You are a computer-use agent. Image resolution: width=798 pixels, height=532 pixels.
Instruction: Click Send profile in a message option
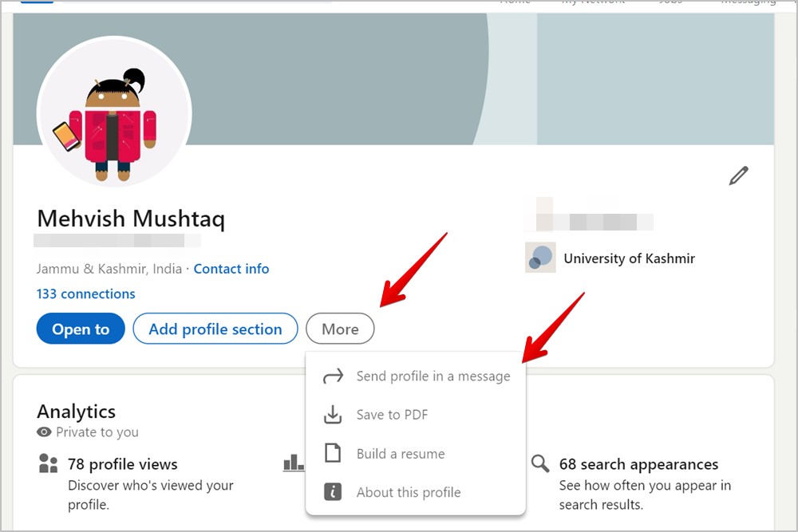point(433,376)
